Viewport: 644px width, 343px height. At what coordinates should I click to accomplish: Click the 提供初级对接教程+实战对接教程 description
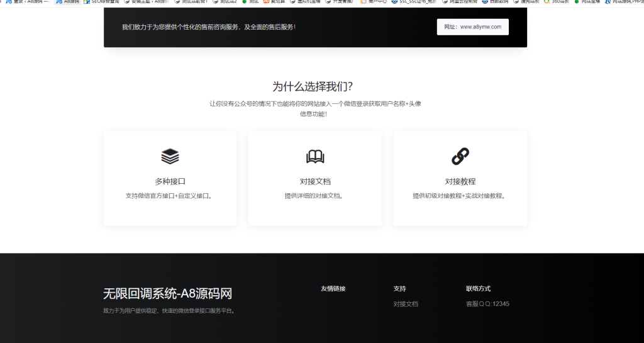pyautogui.click(x=460, y=196)
